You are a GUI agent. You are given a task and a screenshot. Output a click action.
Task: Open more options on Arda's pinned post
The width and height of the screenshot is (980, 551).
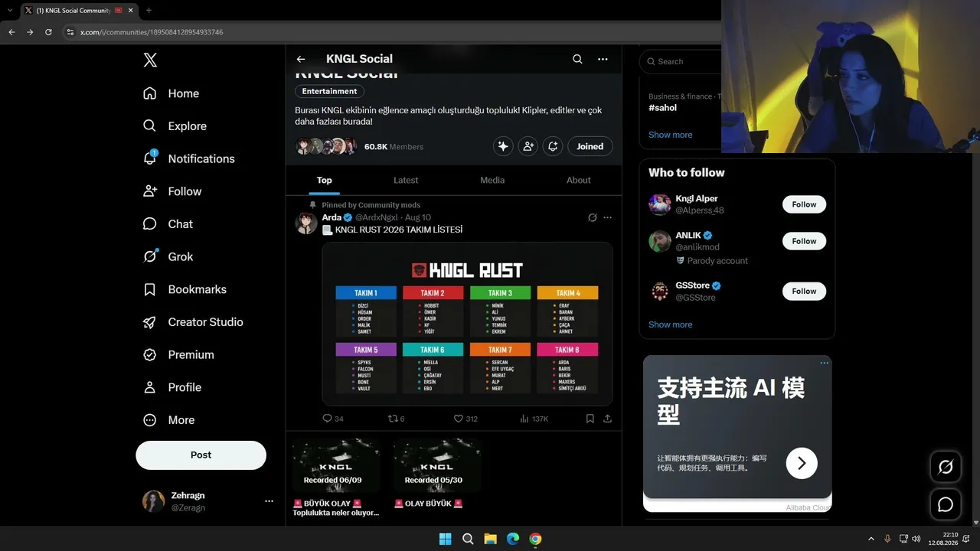(x=607, y=217)
